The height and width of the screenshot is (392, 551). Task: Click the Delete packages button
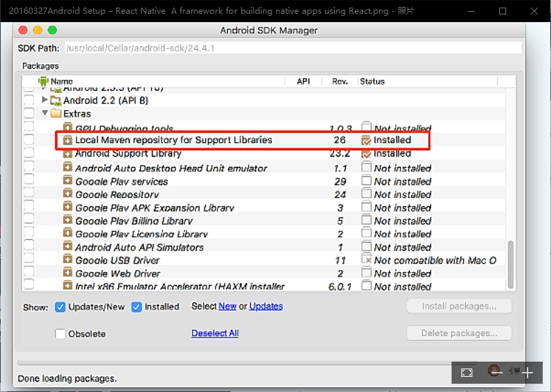click(459, 333)
